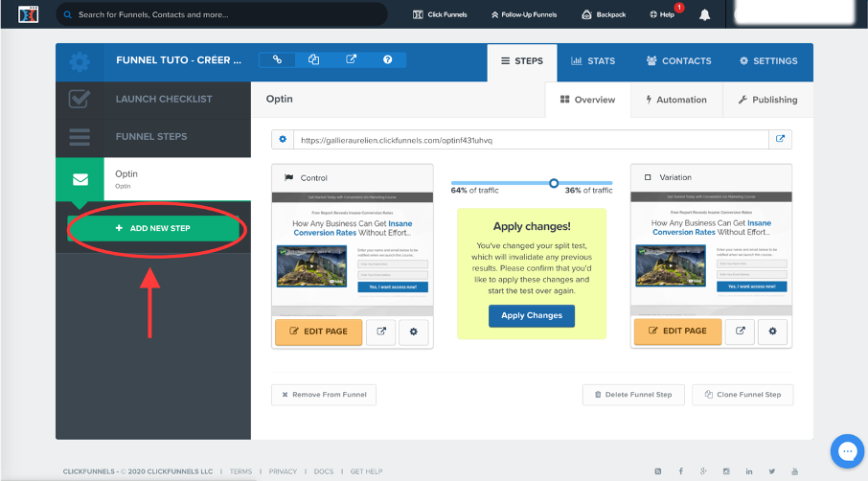Select the Overview tab
868x481 pixels.
click(588, 100)
